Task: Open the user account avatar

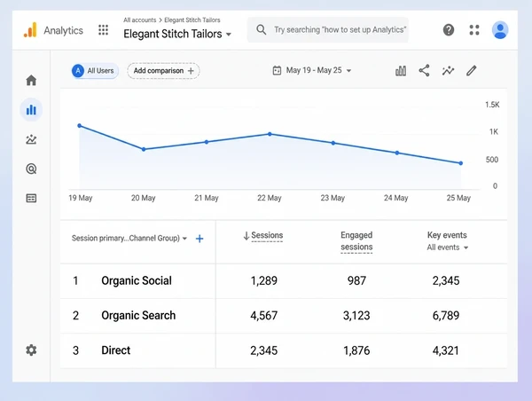Action: tap(500, 30)
